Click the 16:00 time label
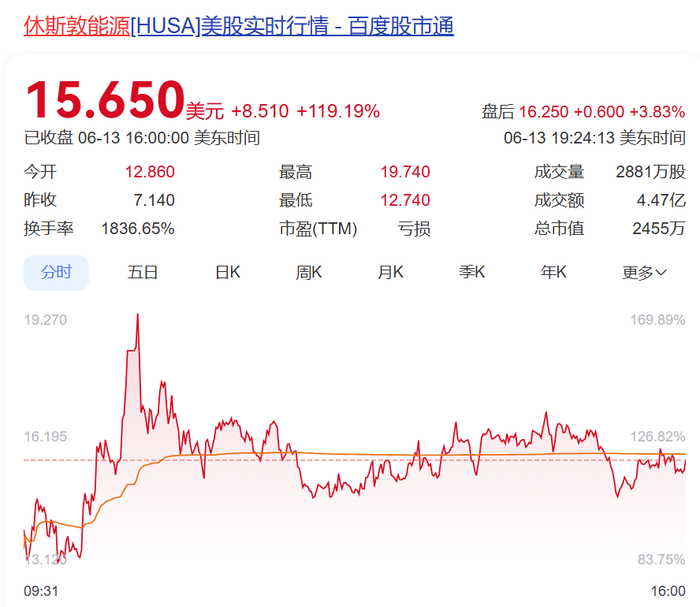 point(668,591)
